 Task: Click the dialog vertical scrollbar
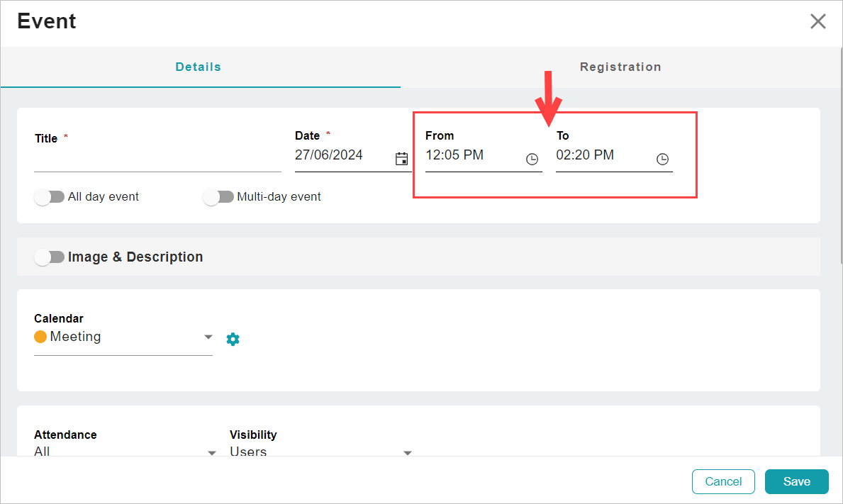click(x=841, y=156)
